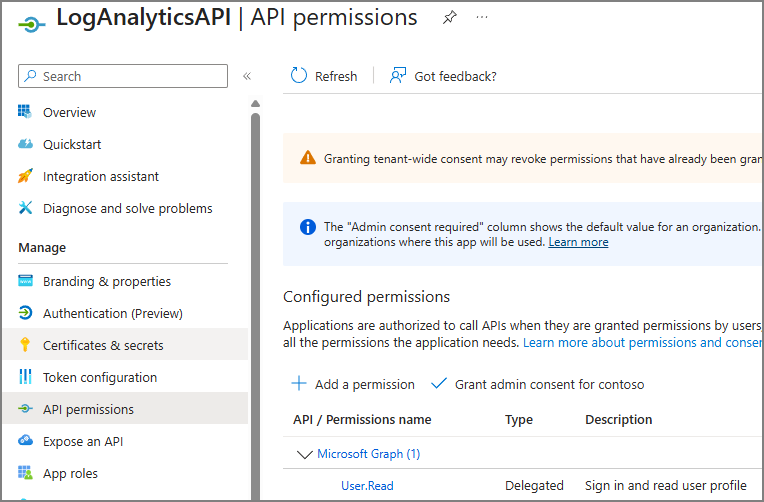The image size is (764, 502).
Task: Click the Diagnose and solve problems wrench icon
Action: pyautogui.click(x=26, y=208)
